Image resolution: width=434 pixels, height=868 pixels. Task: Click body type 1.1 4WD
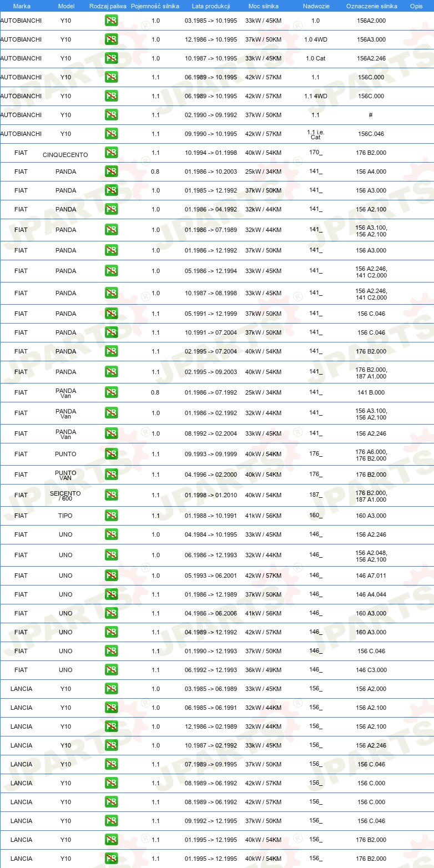tap(316, 96)
